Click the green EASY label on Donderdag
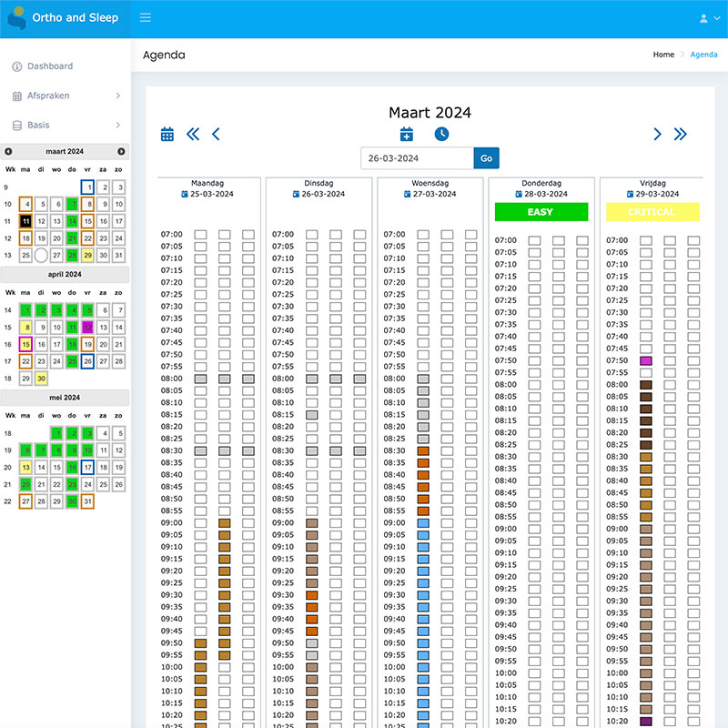The image size is (728, 728). pyautogui.click(x=541, y=212)
